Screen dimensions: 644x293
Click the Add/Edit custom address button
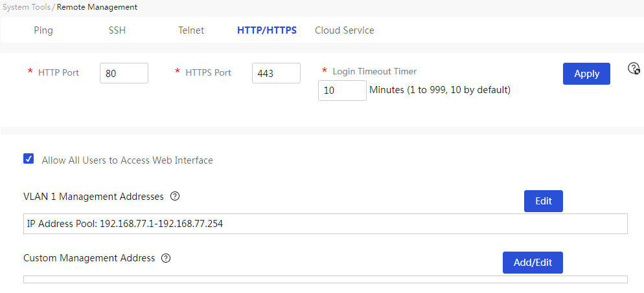[533, 263]
